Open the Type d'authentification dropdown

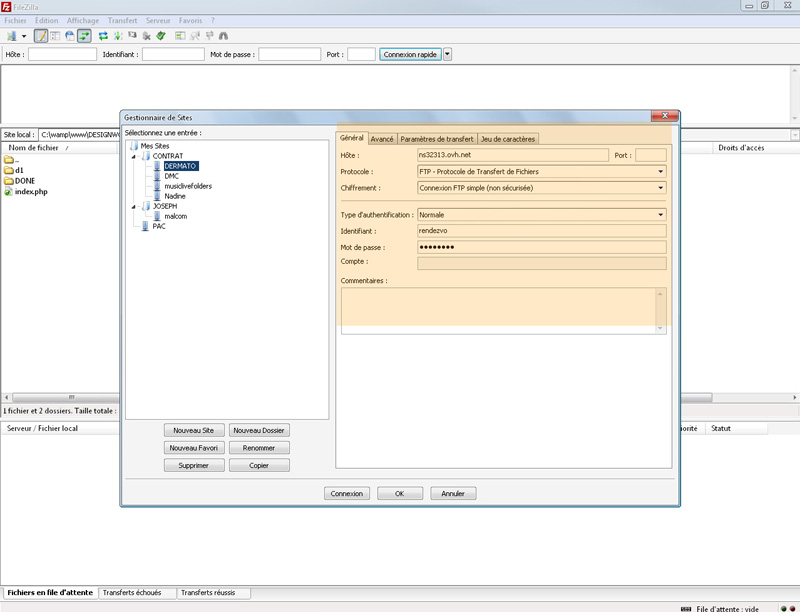660,215
